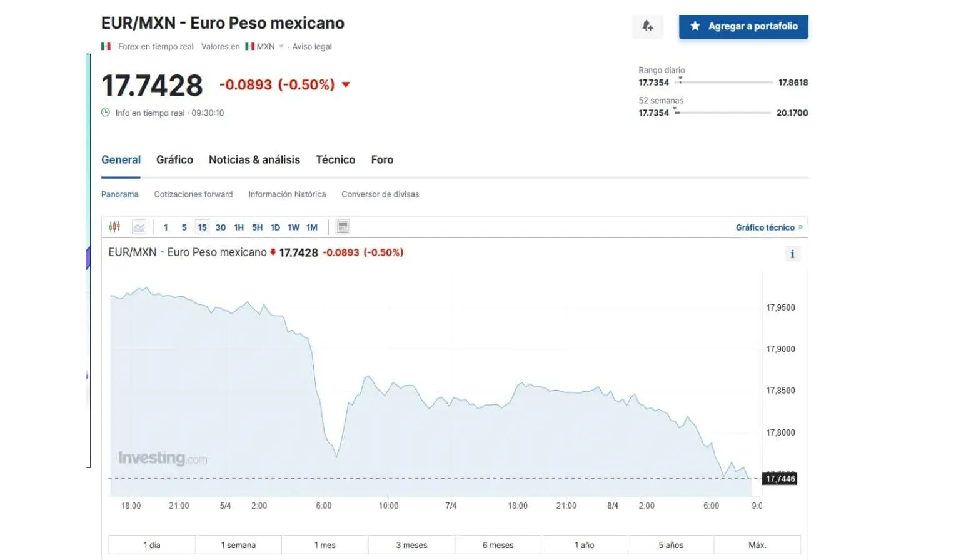Set chart interval to 5 minutes
The image size is (961, 560).
184,227
